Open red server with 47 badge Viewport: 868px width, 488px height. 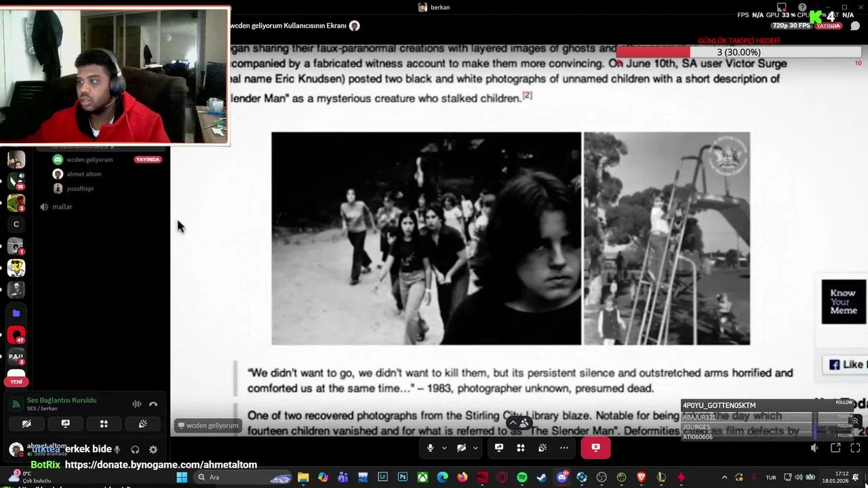pyautogui.click(x=16, y=335)
